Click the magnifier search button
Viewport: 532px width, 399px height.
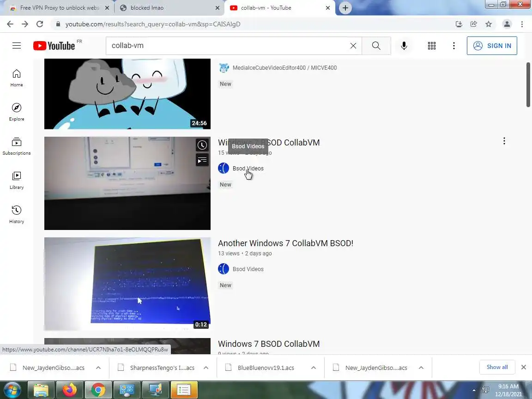[x=376, y=45]
